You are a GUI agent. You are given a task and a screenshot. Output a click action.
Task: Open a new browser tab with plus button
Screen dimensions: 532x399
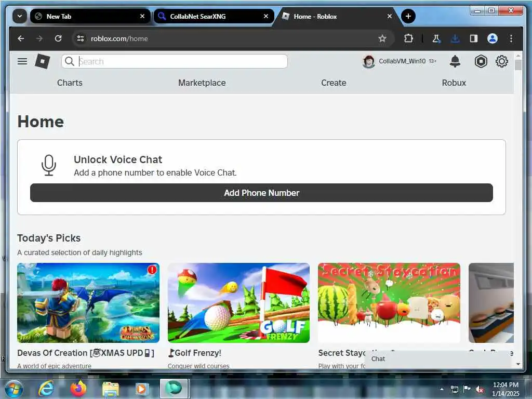pyautogui.click(x=408, y=16)
